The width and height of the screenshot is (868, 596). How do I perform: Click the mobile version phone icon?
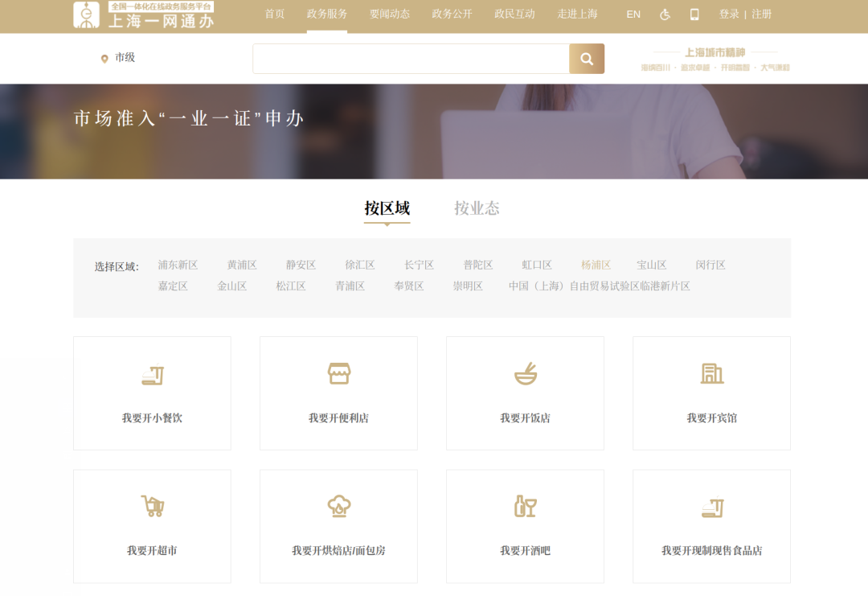(x=696, y=14)
